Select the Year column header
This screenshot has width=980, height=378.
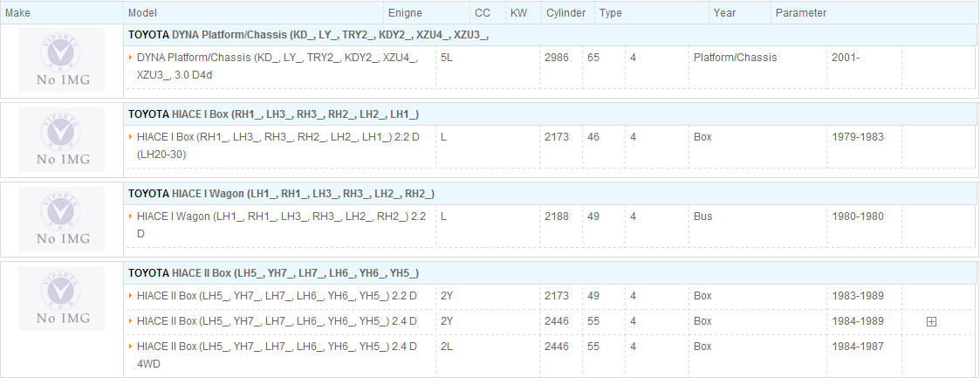point(724,12)
